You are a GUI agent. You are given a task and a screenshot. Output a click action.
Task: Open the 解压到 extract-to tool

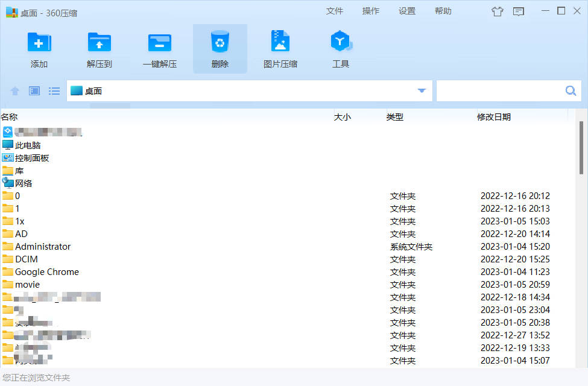100,42
